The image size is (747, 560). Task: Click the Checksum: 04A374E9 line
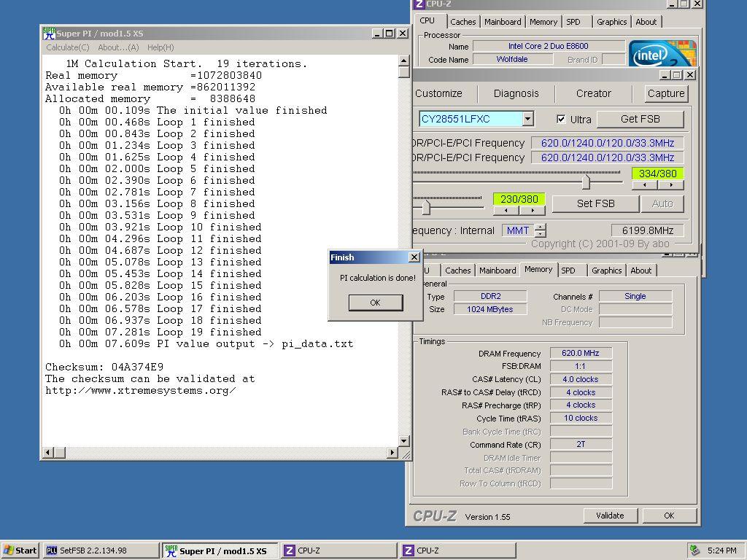click(104, 367)
